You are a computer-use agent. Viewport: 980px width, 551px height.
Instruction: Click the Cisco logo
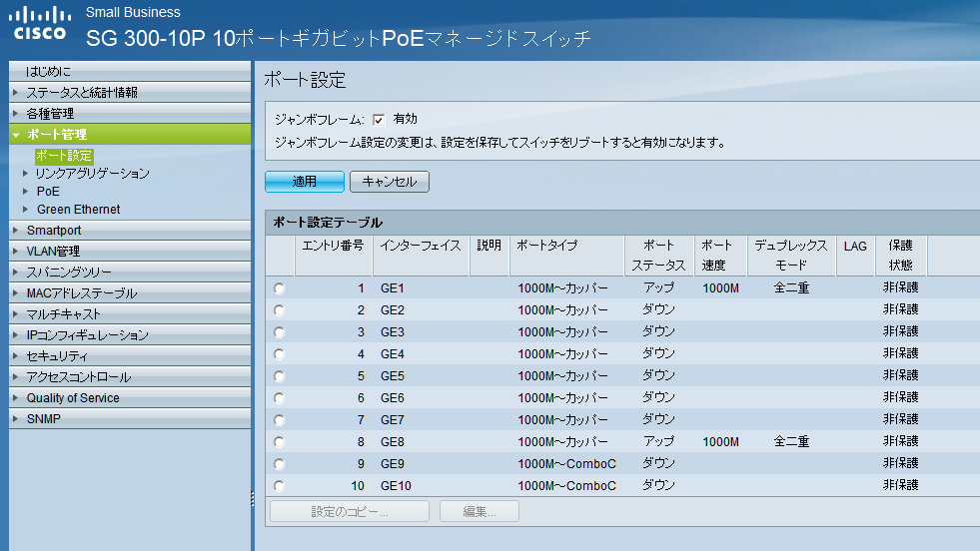[41, 24]
